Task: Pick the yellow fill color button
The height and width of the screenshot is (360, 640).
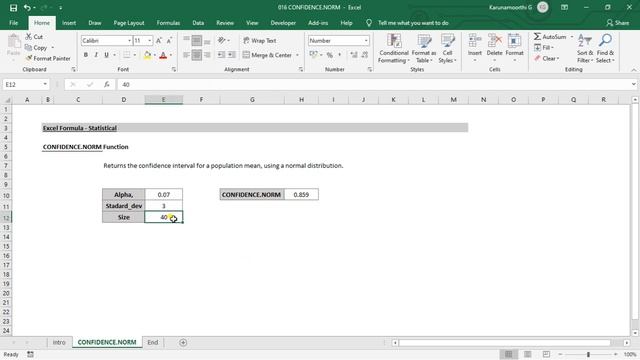Action: coord(148,55)
